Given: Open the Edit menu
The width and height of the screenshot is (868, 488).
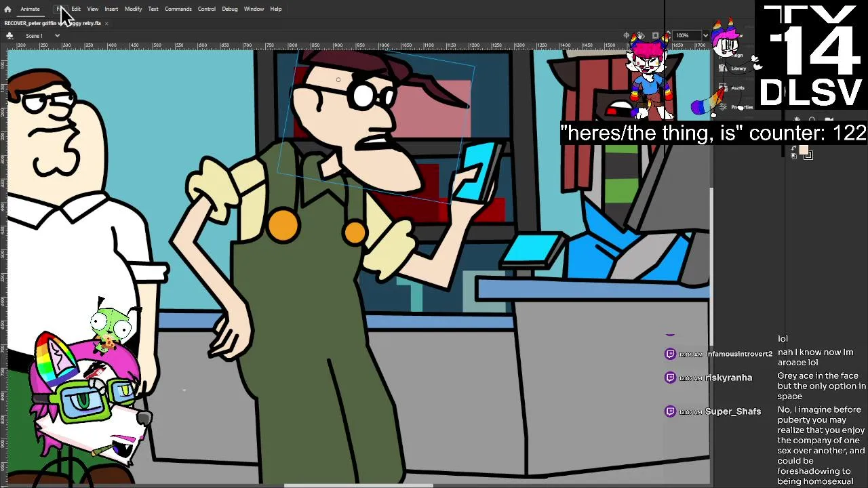Looking at the screenshot, I should click(x=76, y=9).
